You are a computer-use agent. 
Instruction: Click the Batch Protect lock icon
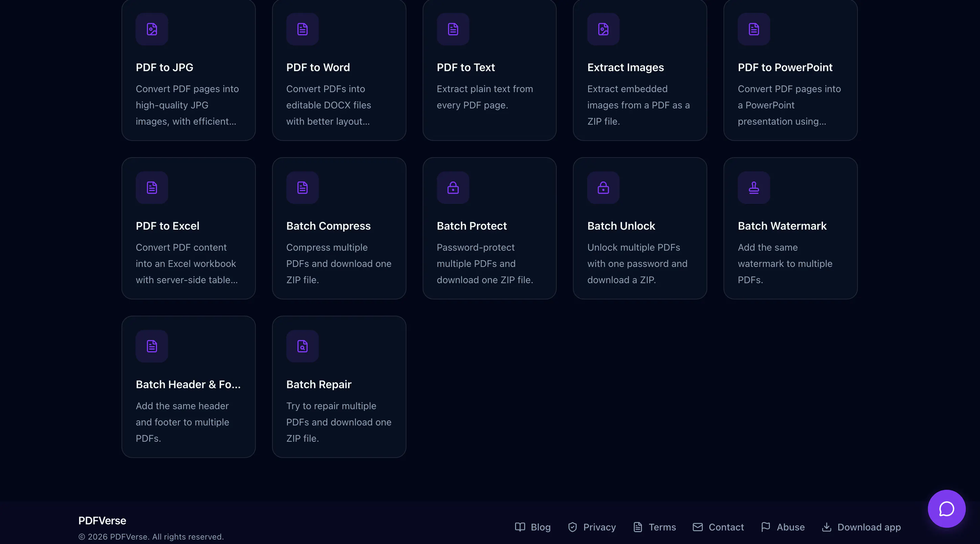453,188
